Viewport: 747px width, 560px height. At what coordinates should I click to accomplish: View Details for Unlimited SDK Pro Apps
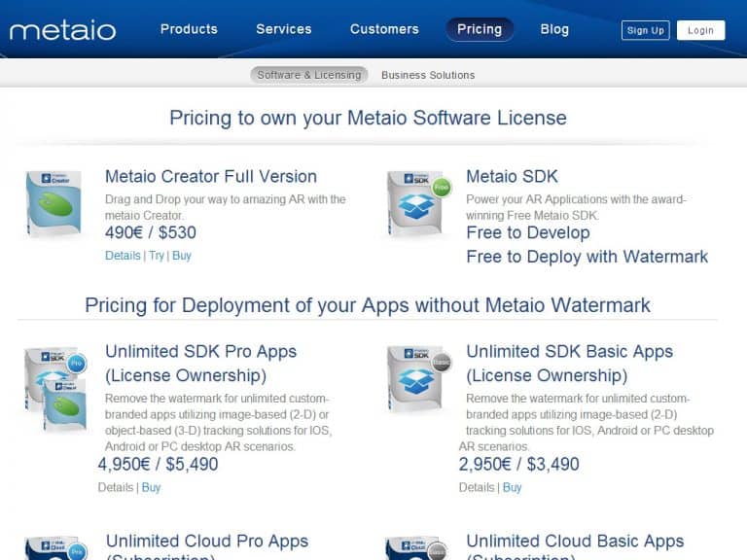click(x=116, y=487)
